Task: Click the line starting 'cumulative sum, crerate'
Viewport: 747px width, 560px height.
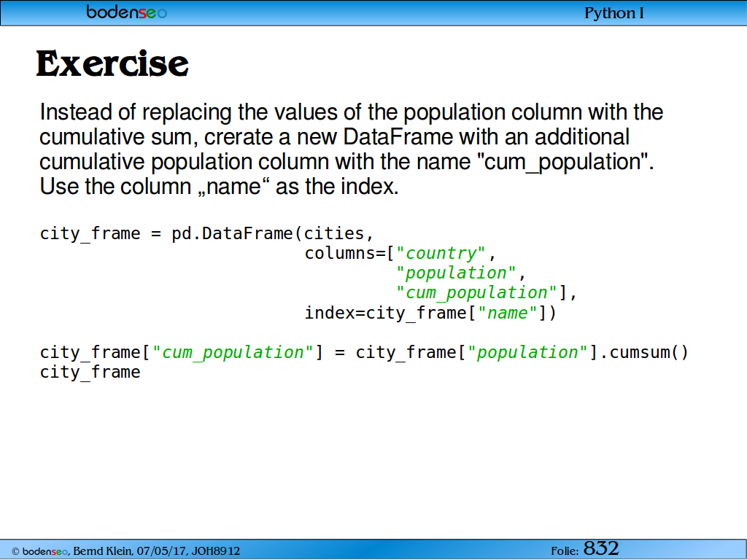Action: point(334,137)
